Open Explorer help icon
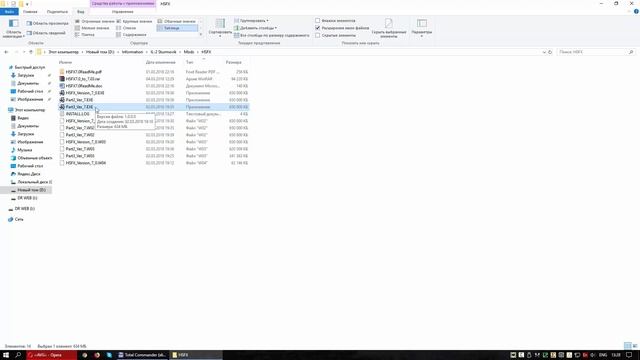 (636, 12)
